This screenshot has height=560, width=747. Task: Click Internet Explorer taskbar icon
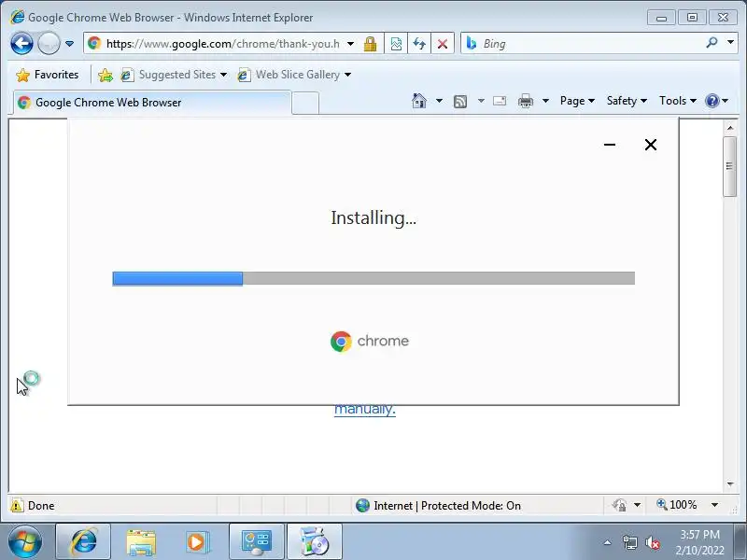[83, 542]
